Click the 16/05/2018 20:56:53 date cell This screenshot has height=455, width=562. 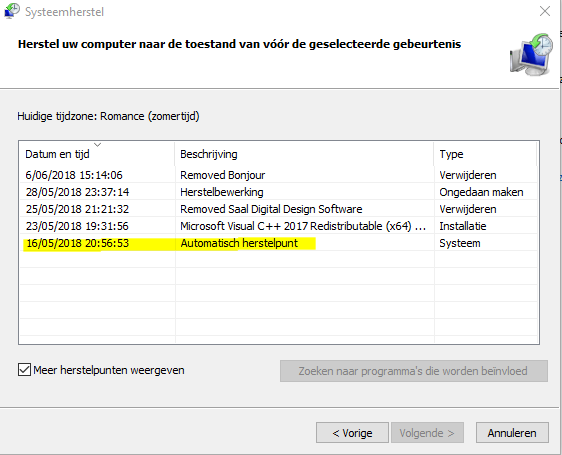click(x=77, y=243)
